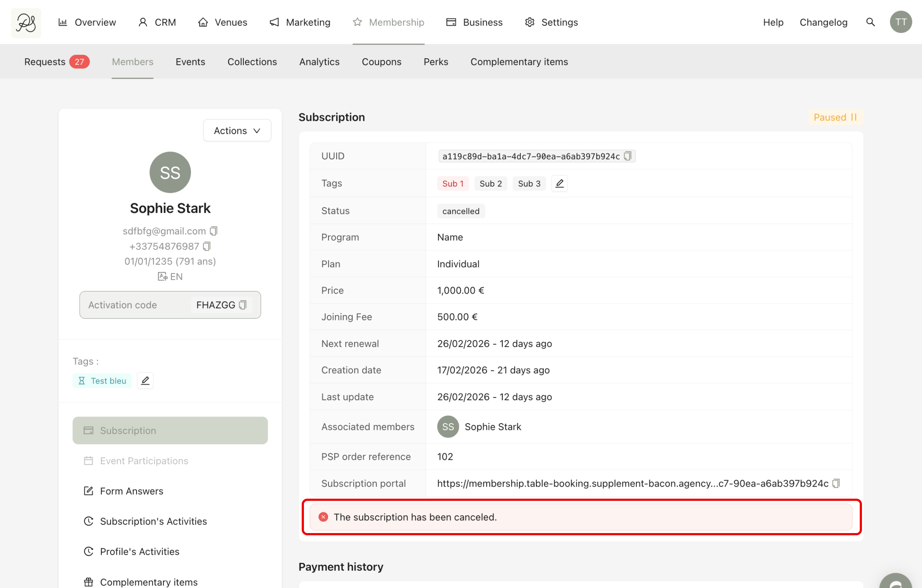Screen dimensions: 922x588
Task: Open the TT user avatar menu
Action: pyautogui.click(x=900, y=22)
